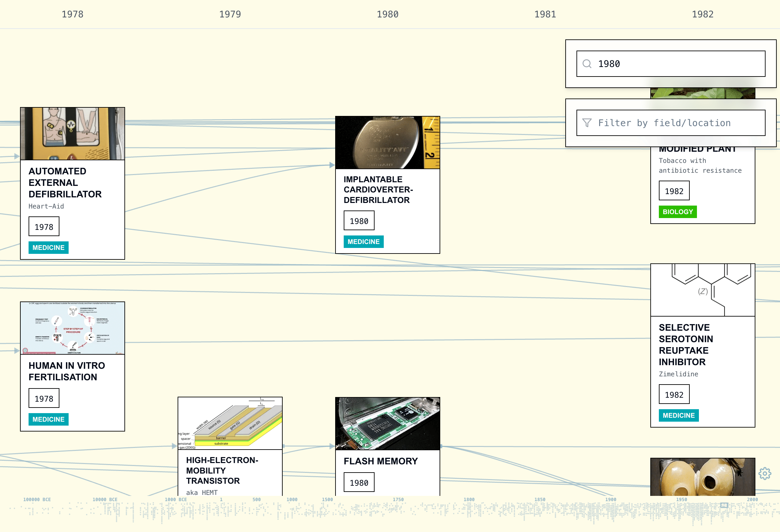Jump to 1750 on bottom timeline overview

tap(398, 499)
